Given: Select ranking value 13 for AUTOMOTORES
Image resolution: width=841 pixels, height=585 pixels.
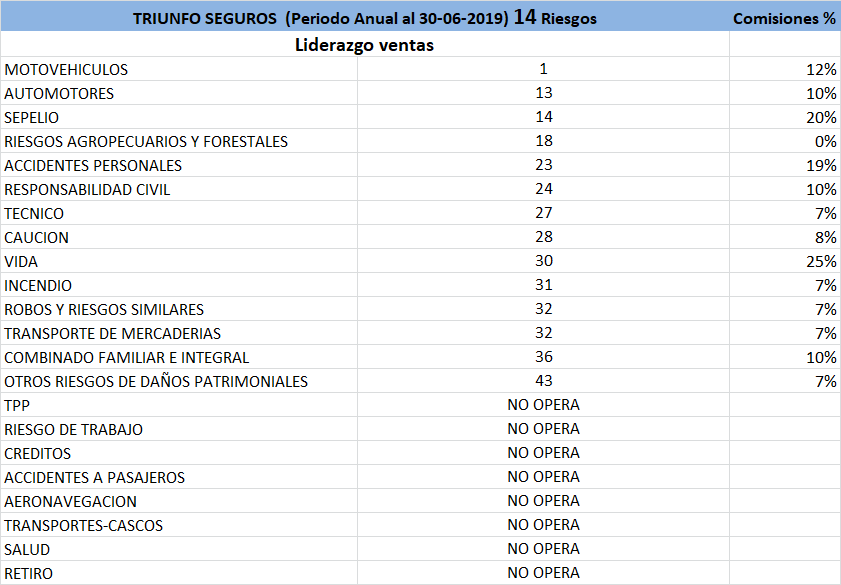Looking at the screenshot, I should click(544, 93).
